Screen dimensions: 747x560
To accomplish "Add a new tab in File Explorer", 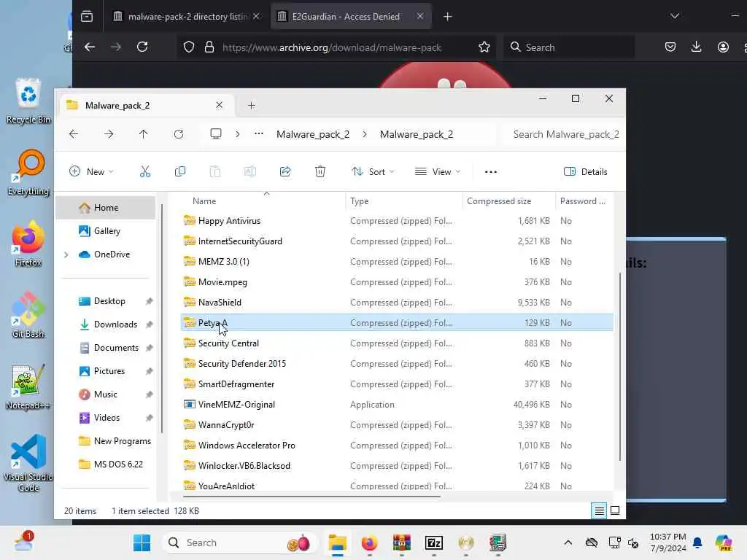I will coord(252,105).
